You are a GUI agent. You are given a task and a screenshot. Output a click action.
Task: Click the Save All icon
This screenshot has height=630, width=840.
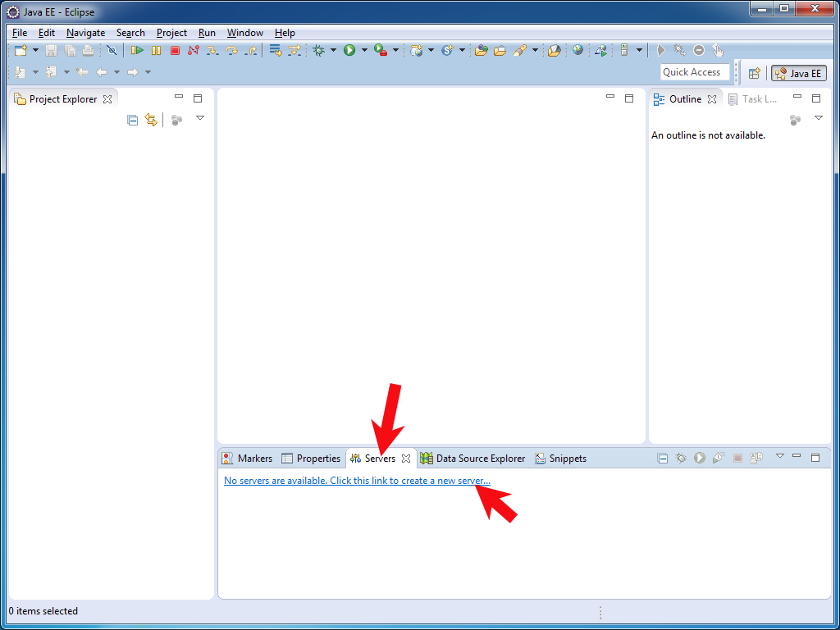tap(70, 50)
